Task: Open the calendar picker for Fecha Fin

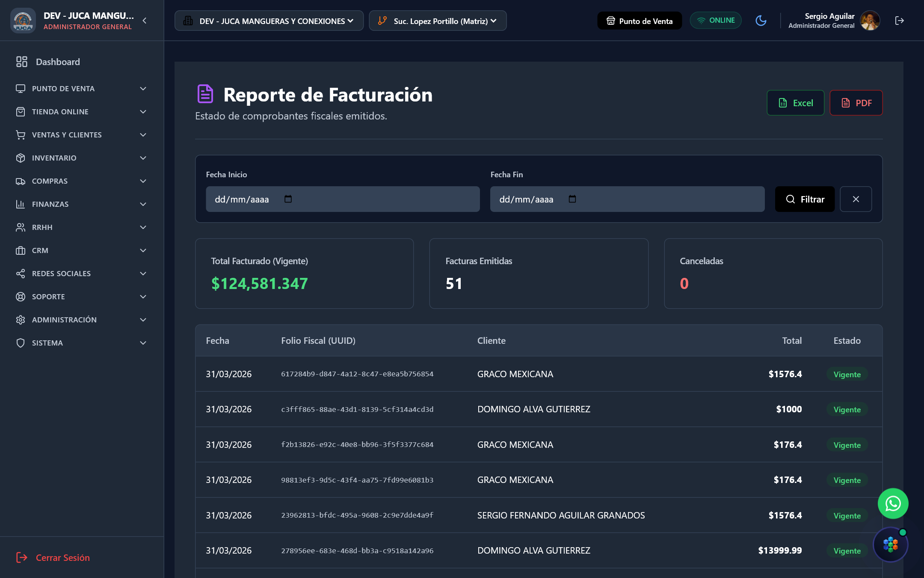Action: click(572, 199)
